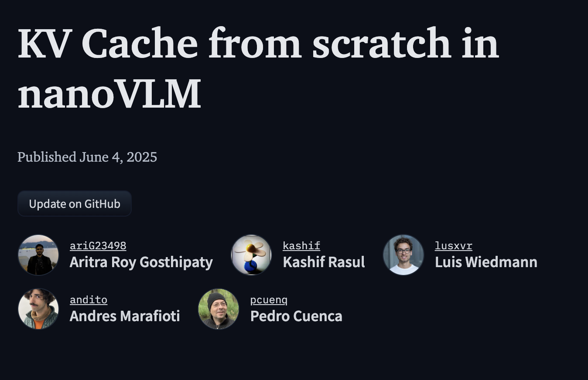Image resolution: width=588 pixels, height=380 pixels.
Task: Select the name Luis Wiedmann
Action: 486,262
